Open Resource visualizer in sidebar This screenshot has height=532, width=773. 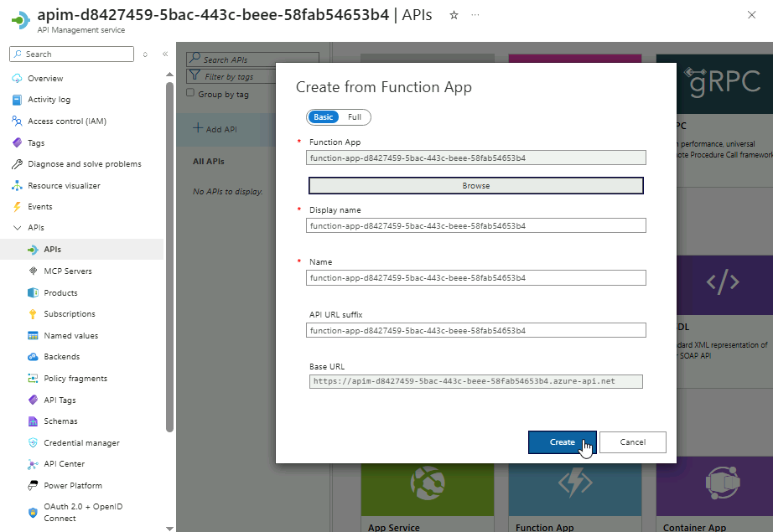click(x=64, y=186)
